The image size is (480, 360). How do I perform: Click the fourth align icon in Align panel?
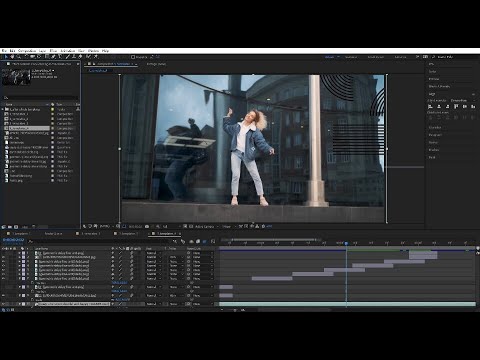456,107
